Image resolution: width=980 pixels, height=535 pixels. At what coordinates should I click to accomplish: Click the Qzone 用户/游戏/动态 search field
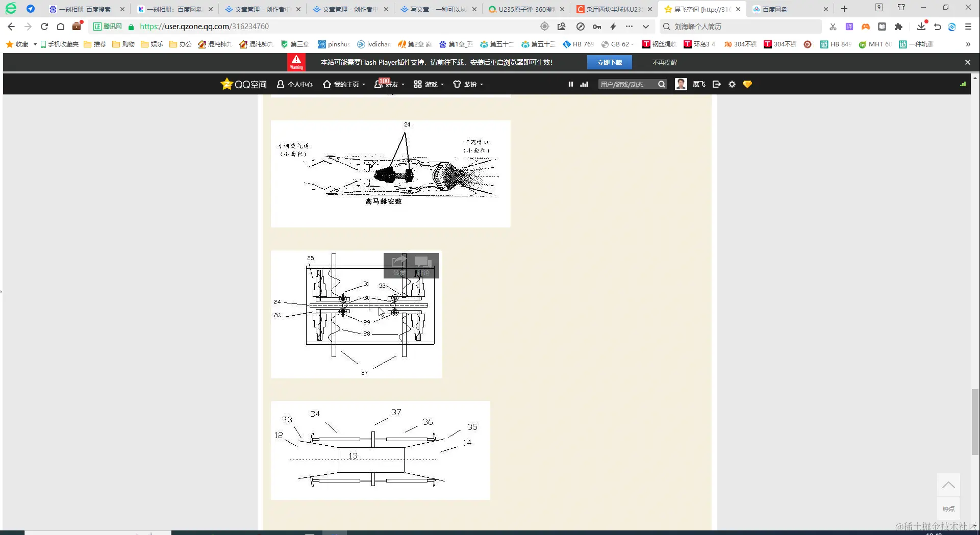click(627, 84)
